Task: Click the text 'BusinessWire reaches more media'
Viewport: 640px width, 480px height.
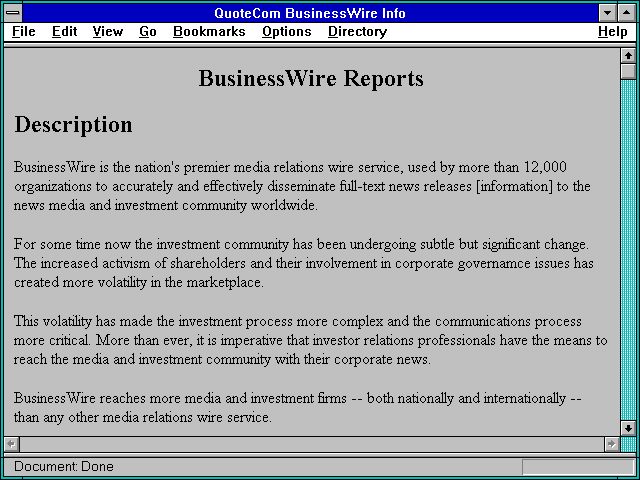Action: [x=118, y=398]
